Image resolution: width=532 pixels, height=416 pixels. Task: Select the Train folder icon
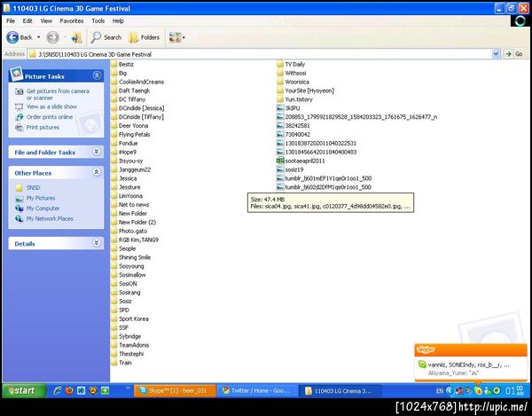tap(113, 363)
